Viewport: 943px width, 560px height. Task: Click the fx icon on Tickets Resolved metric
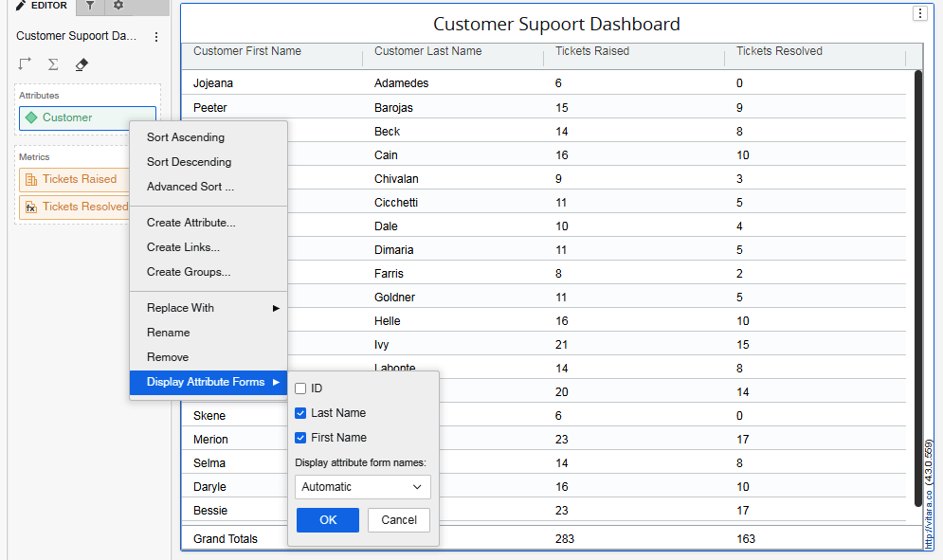click(31, 207)
